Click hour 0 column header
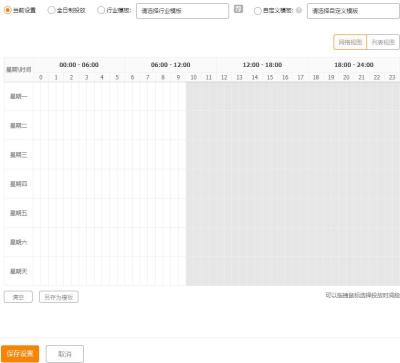 pos(41,77)
